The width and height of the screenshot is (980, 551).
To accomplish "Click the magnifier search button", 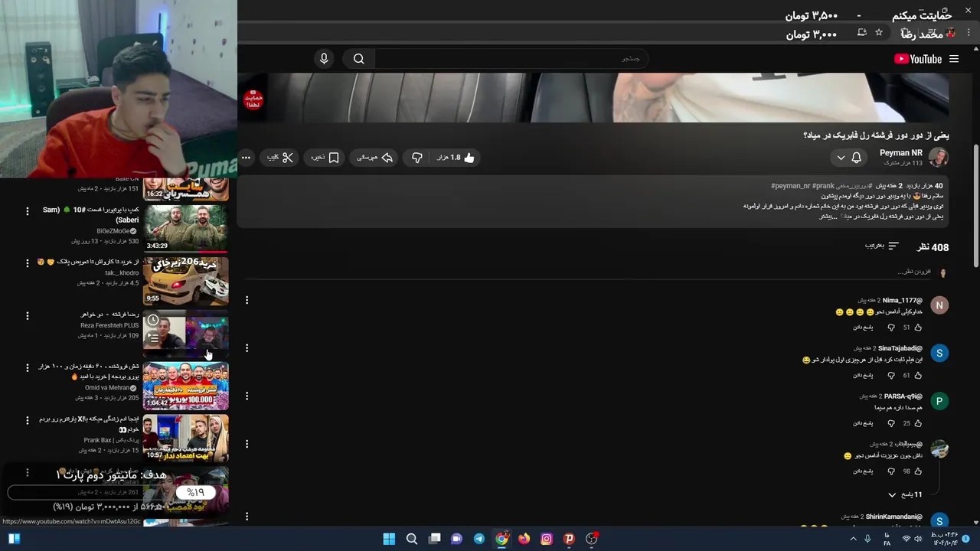I will coord(359,59).
